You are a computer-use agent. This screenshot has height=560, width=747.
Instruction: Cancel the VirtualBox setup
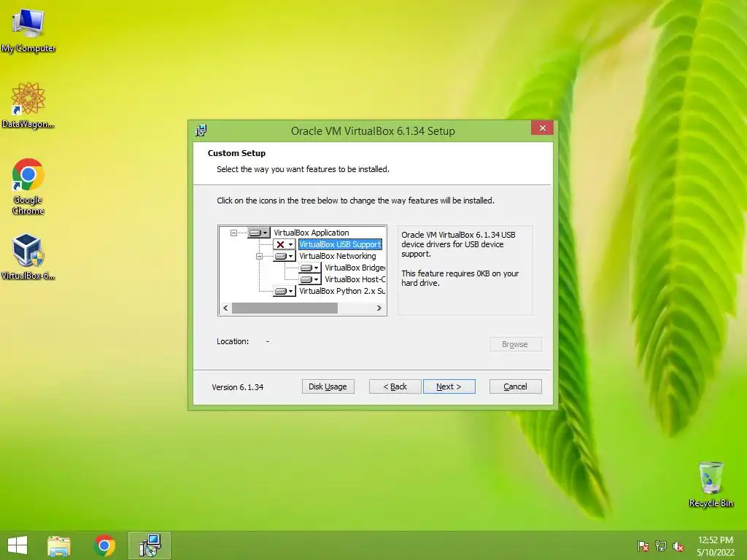pyautogui.click(x=516, y=386)
